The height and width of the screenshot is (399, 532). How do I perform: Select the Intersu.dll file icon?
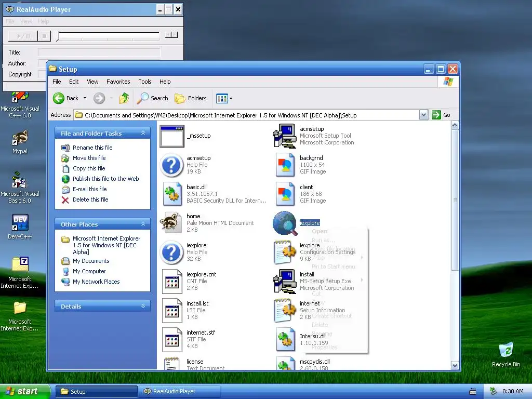(285, 340)
